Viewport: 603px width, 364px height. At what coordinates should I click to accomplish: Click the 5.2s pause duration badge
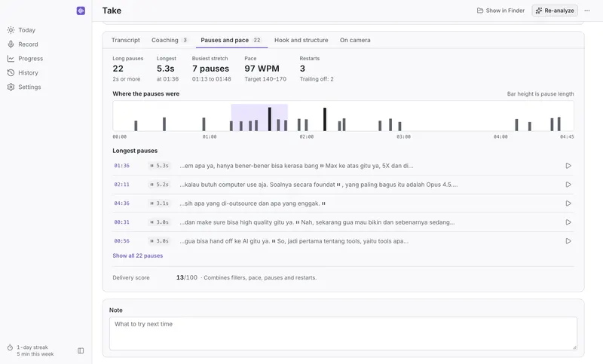tap(160, 185)
